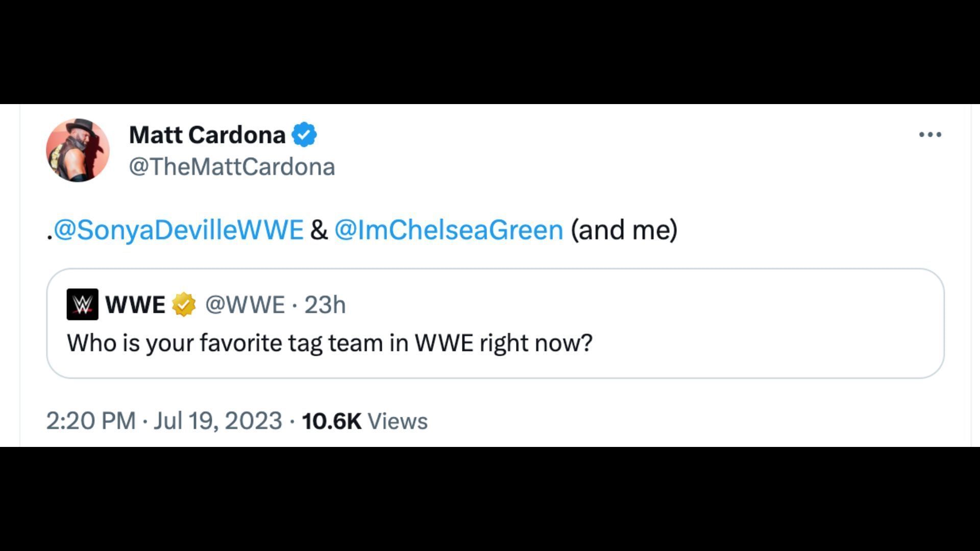Open Matt Cardona's profile picture
This screenshot has width=980, height=551.
click(x=78, y=151)
